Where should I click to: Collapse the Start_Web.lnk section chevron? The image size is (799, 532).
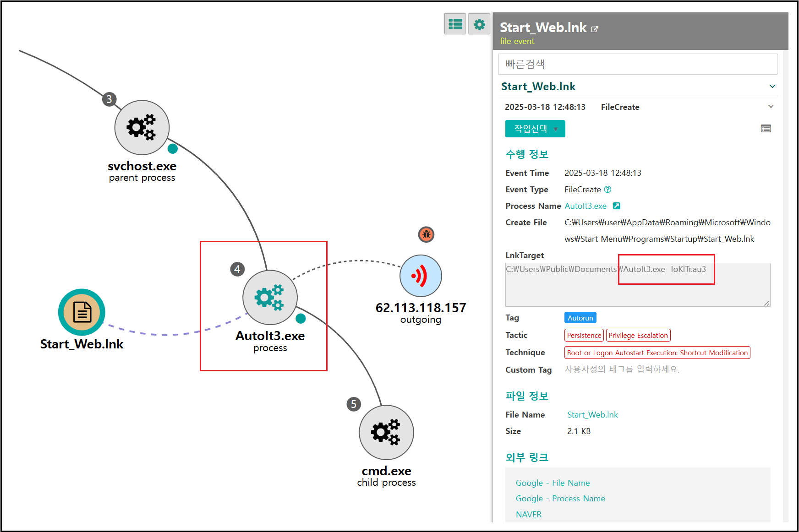pyautogui.click(x=772, y=86)
